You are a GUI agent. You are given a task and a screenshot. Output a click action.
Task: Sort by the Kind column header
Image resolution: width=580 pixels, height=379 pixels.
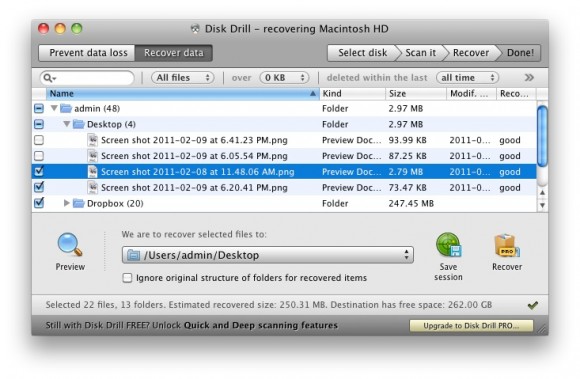[x=352, y=94]
